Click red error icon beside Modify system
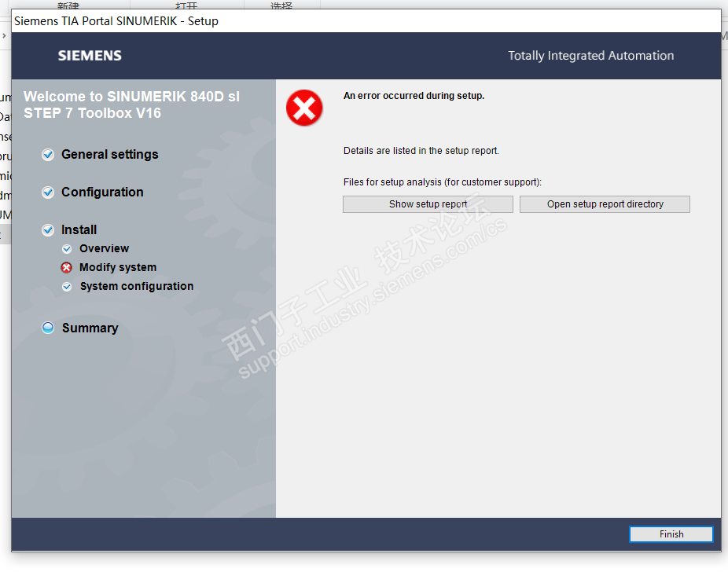This screenshot has height=572, width=728. pyautogui.click(x=67, y=268)
